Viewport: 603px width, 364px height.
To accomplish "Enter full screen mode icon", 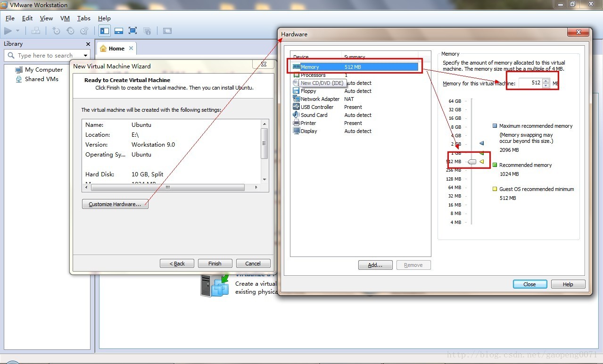I will click(132, 31).
